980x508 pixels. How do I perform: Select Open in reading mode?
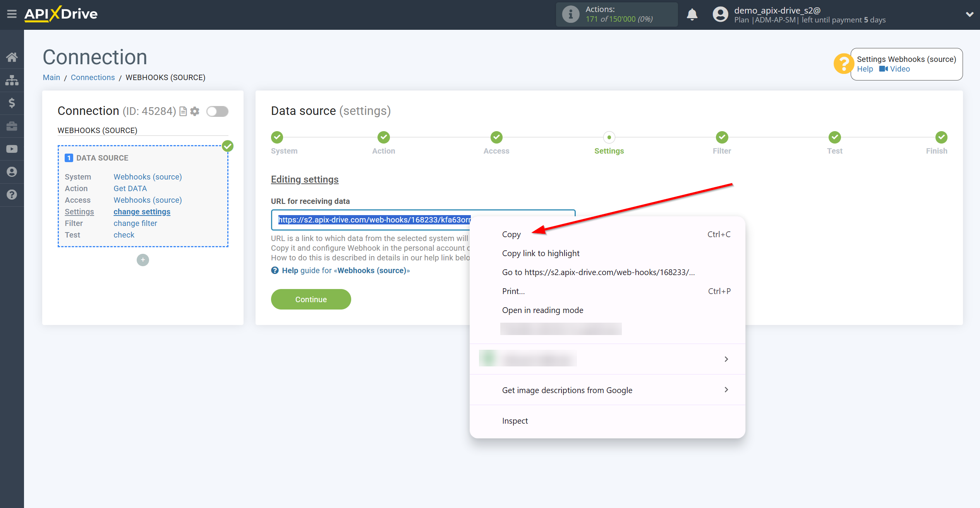pos(607,310)
